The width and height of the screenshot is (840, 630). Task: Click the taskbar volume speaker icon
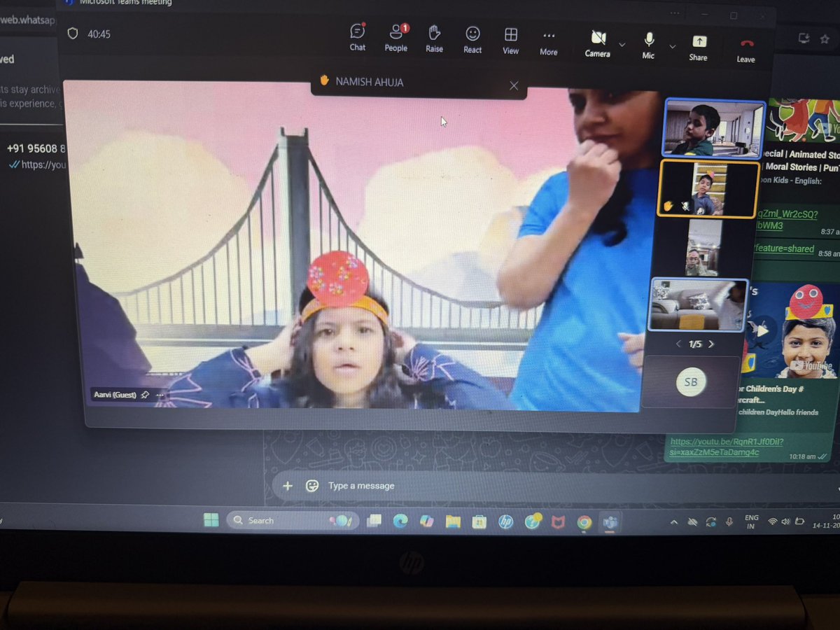coord(785,522)
